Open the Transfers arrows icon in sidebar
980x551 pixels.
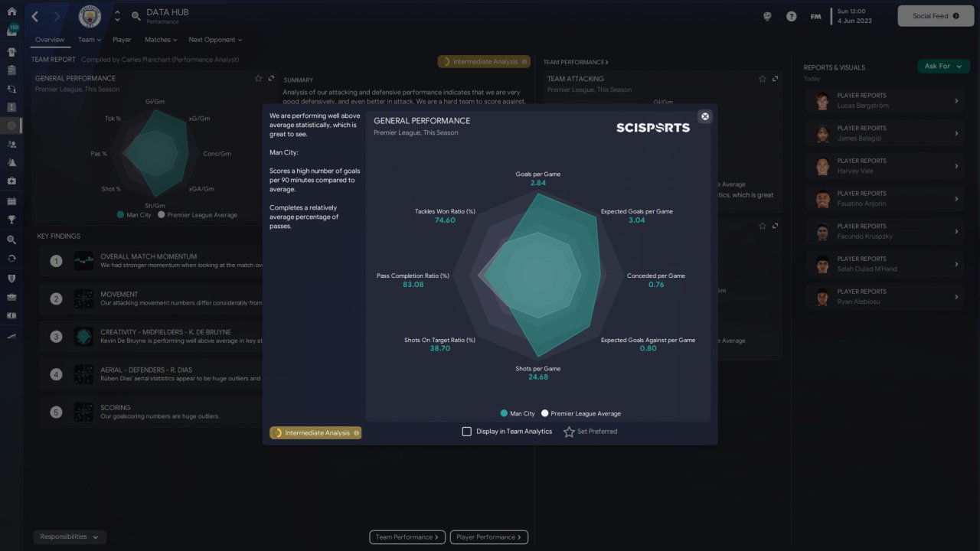click(11, 258)
